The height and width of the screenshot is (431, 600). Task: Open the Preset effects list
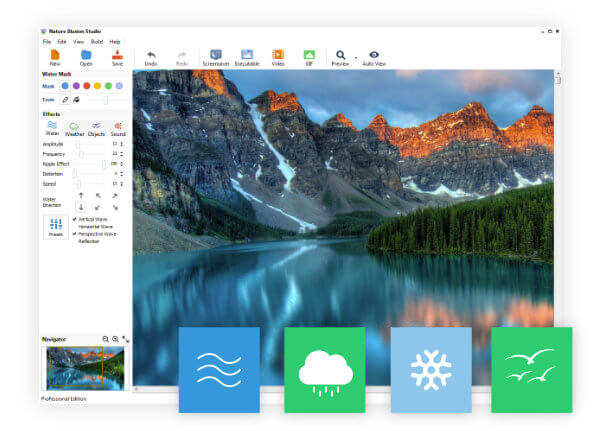pos(56,226)
